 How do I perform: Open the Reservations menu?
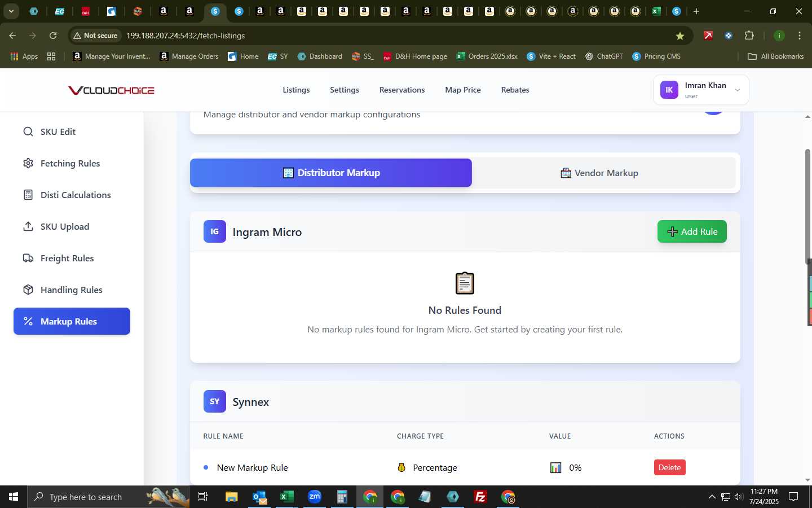pos(402,90)
